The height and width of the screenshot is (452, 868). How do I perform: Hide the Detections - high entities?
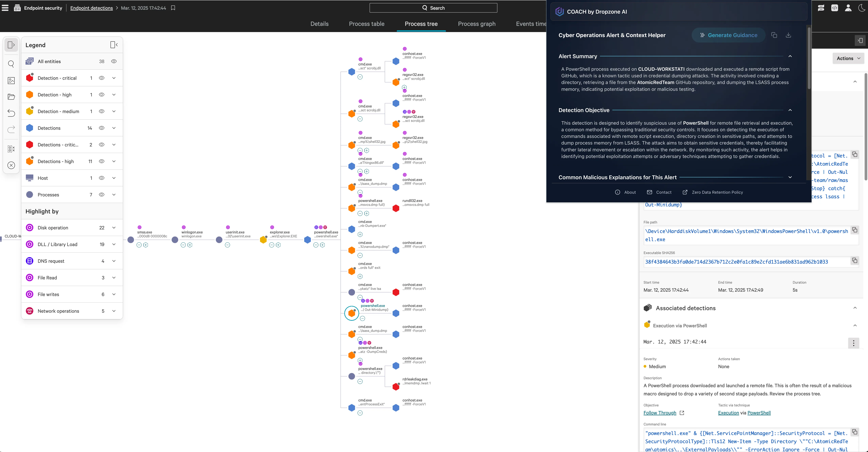(101, 161)
